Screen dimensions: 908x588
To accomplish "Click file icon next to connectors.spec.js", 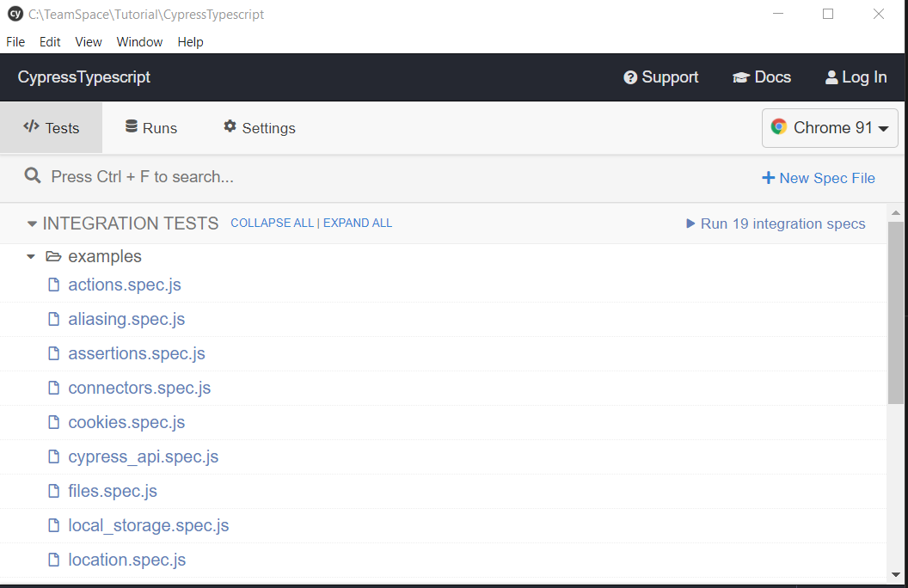I will [54, 388].
